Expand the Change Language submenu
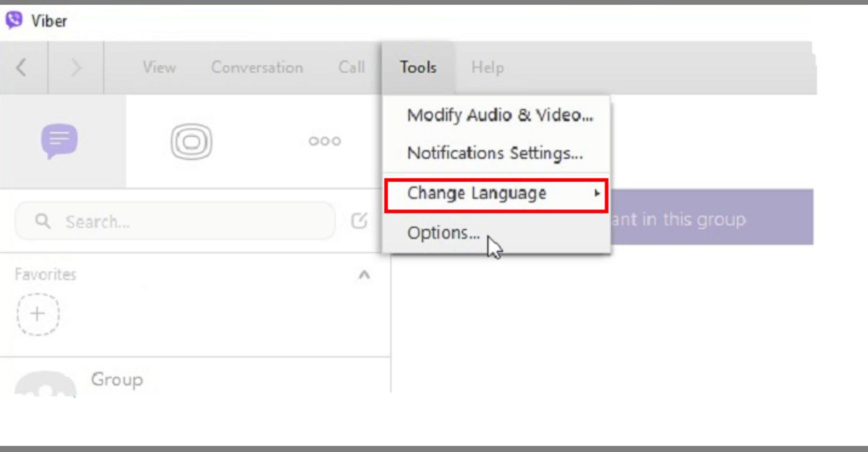The image size is (868, 452). (x=477, y=194)
